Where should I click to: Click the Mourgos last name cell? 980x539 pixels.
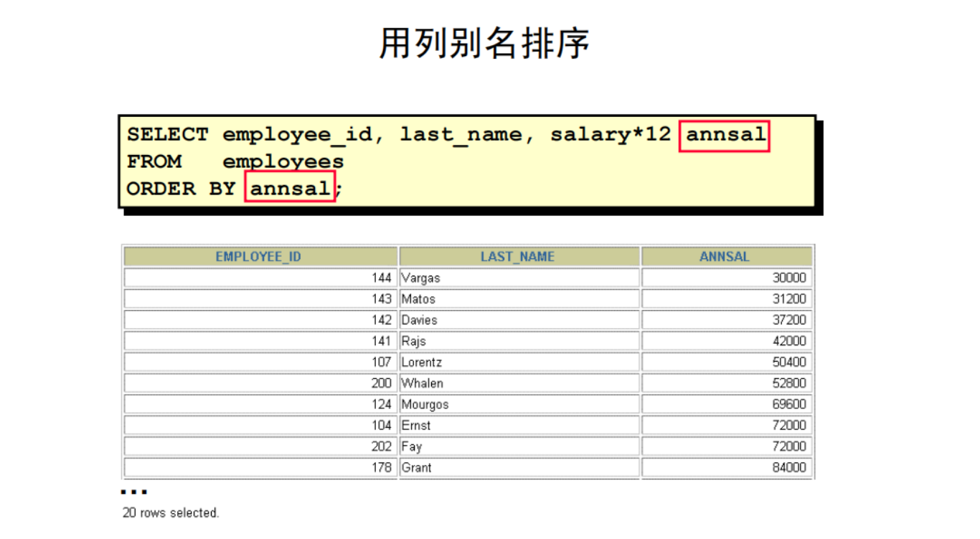pyautogui.click(x=425, y=404)
